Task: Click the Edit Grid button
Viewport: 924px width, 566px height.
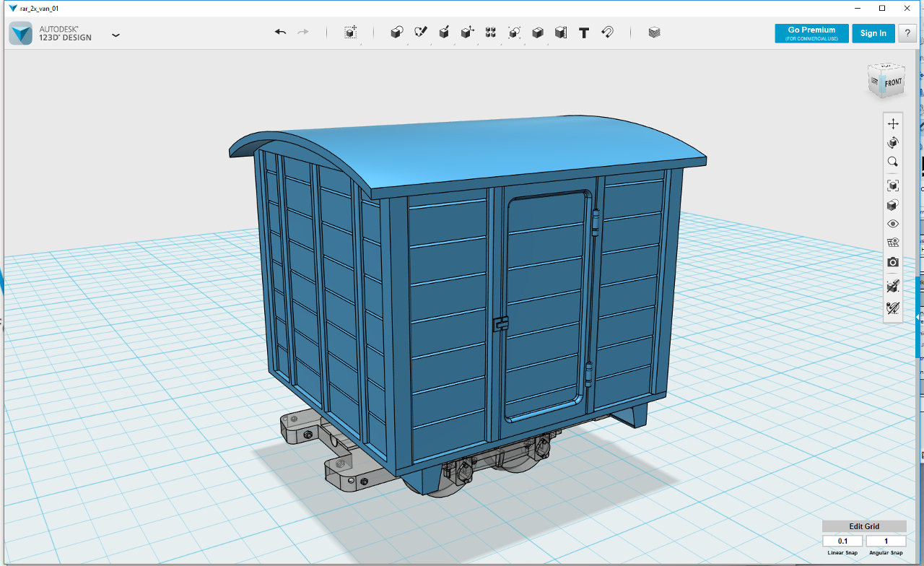Action: (864, 526)
